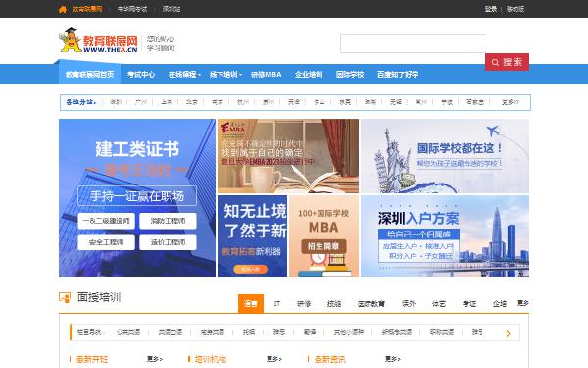This screenshot has height=368, width=588.
Task: Click 登录 in the top bar
Action: [x=491, y=9]
